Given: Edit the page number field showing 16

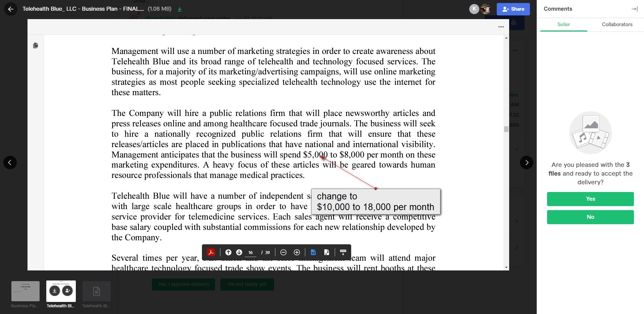Looking at the screenshot, I should (251, 253).
